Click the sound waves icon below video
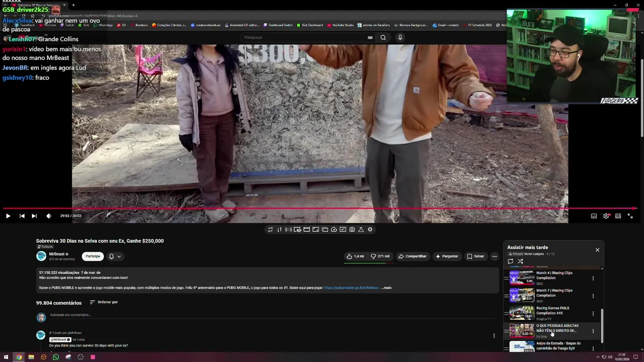This screenshot has width=644, height=362. point(288,229)
